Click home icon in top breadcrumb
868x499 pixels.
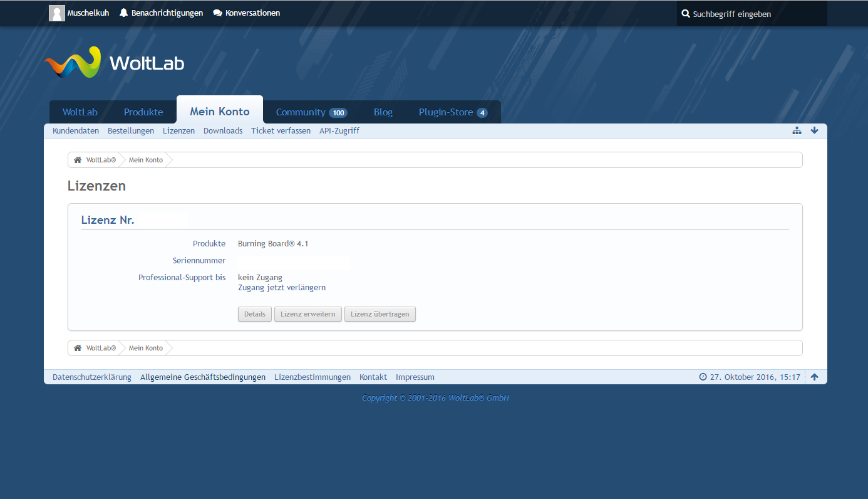pyautogui.click(x=78, y=160)
